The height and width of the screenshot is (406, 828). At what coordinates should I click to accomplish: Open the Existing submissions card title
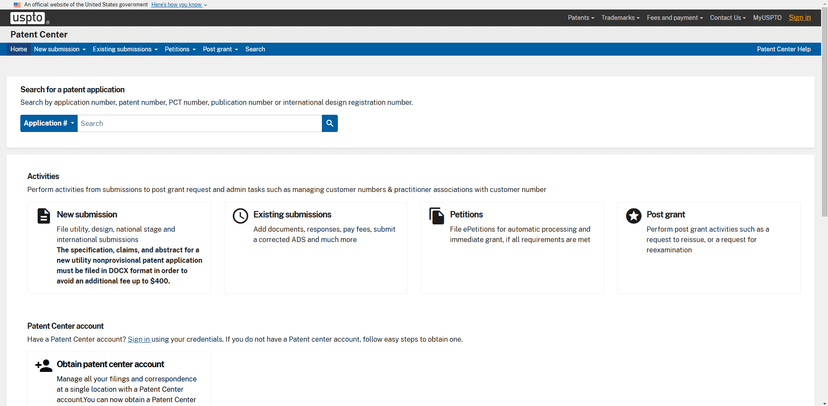tap(292, 215)
